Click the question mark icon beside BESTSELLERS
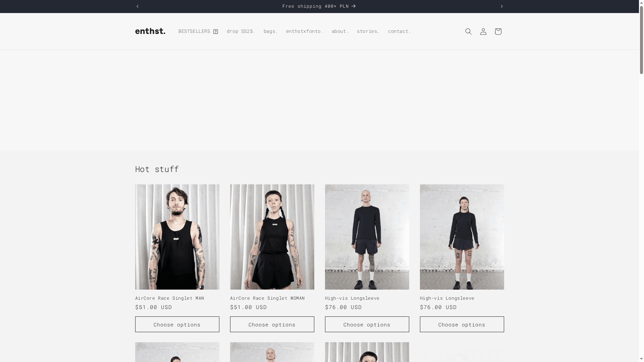Viewport: 644px width, 362px height. 215,31
